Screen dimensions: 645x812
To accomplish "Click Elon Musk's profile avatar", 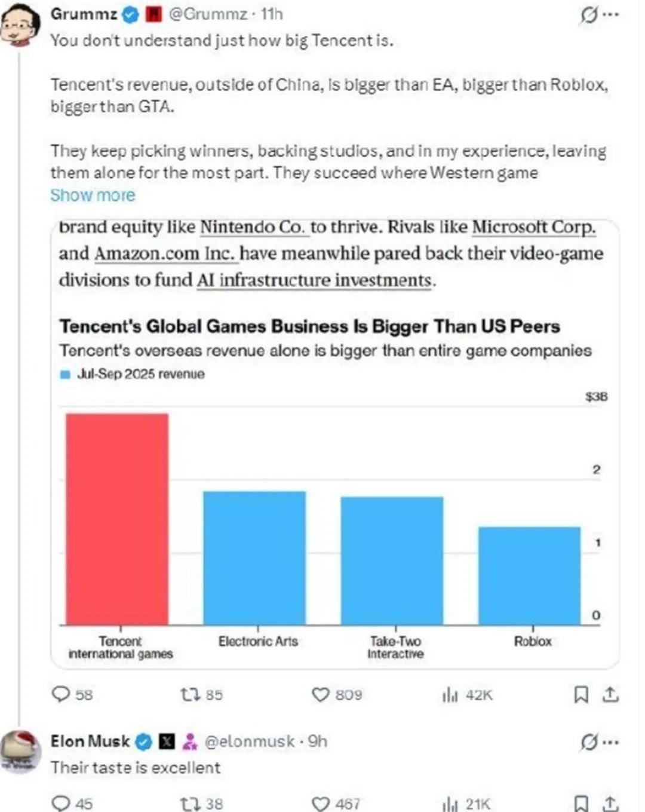I will click(20, 750).
